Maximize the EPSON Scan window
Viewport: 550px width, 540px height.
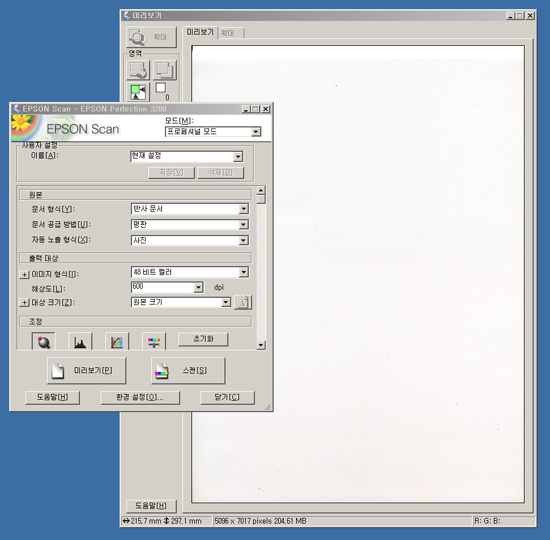point(256,109)
